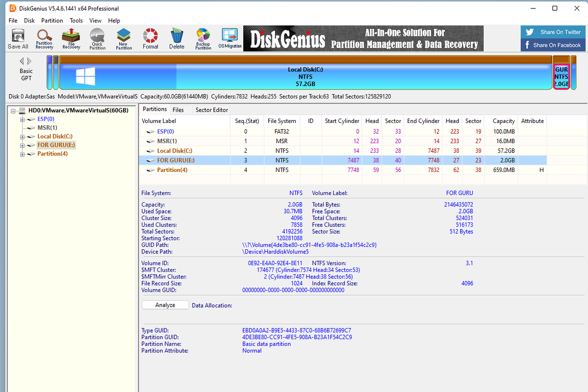Open the Disk menu
Viewport: 588px width, 392px height.
[29, 21]
